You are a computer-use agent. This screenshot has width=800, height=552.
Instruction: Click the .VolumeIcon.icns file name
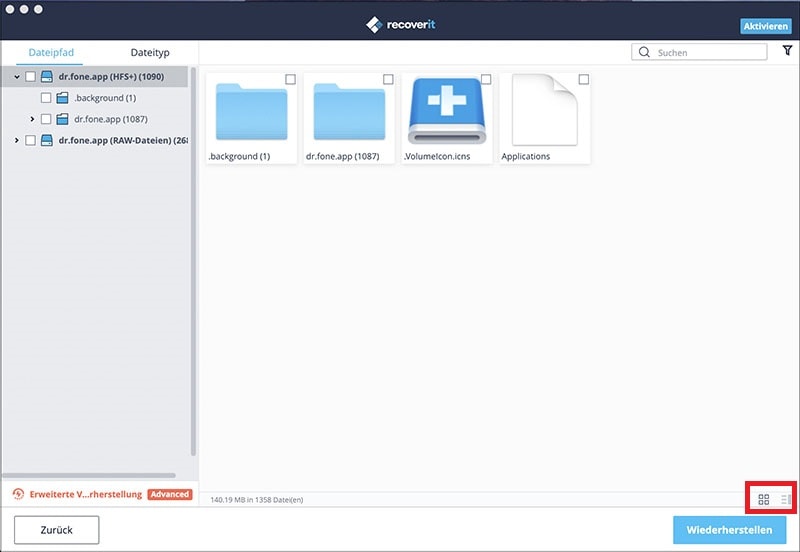pyautogui.click(x=437, y=156)
